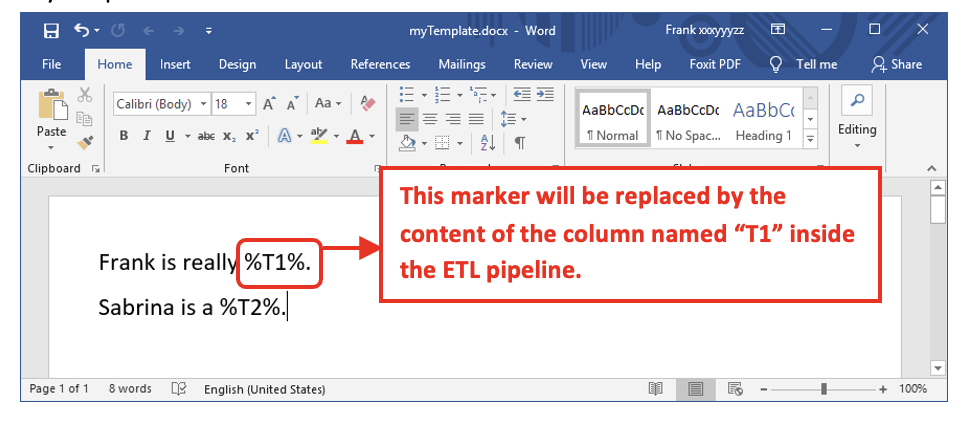Click the Share button
The image size is (964, 422).
[x=896, y=64]
